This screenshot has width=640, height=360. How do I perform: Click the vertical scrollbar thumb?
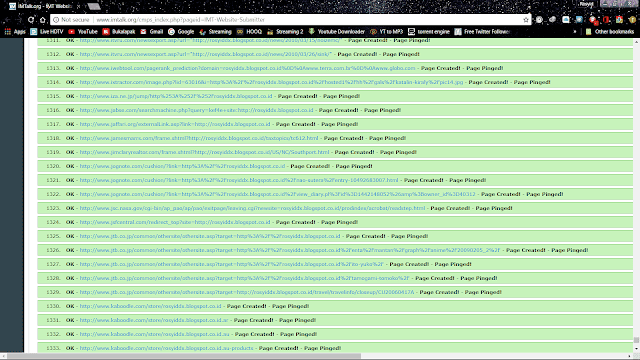[636, 340]
